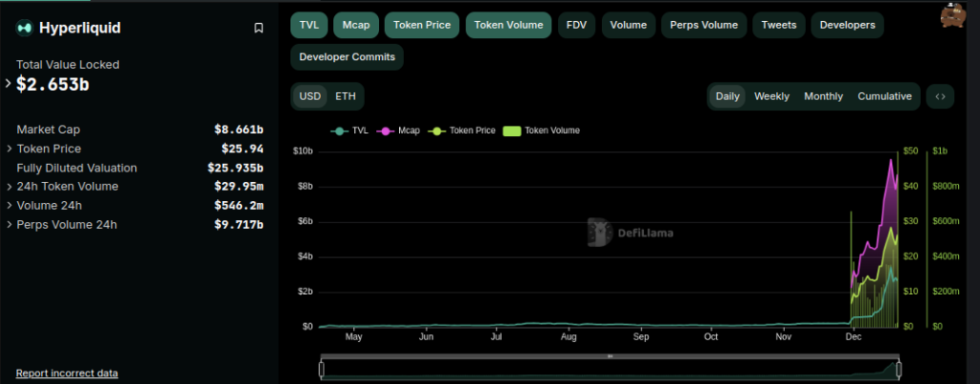Click the $1b volume axis label
The image size is (980, 384).
(940, 151)
